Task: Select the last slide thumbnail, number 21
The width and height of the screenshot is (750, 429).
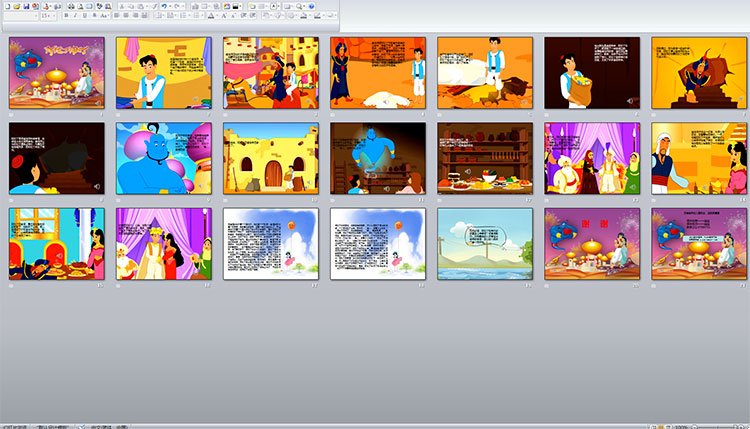Action: pyautogui.click(x=699, y=244)
